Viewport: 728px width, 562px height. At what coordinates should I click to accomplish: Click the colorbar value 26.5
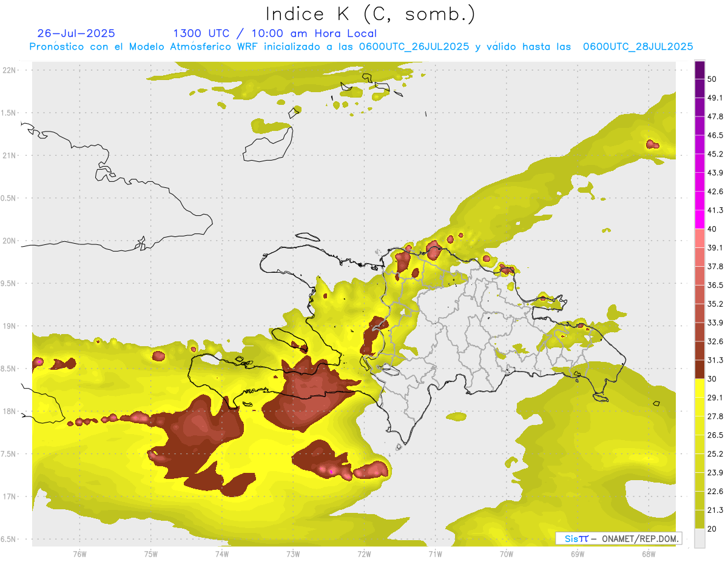[715, 435]
